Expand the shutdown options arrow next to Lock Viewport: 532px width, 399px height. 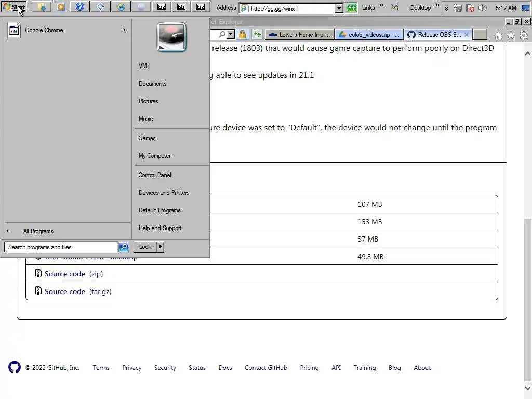click(161, 247)
